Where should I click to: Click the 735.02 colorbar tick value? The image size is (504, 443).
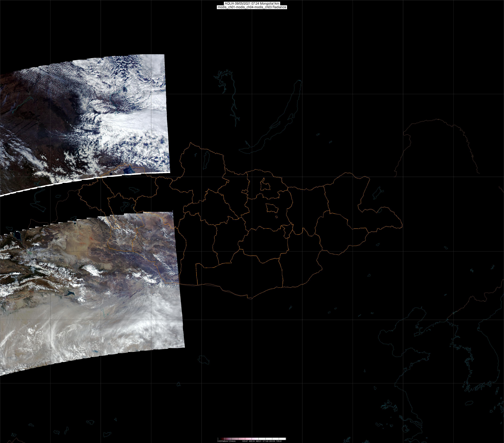[x=279, y=441]
